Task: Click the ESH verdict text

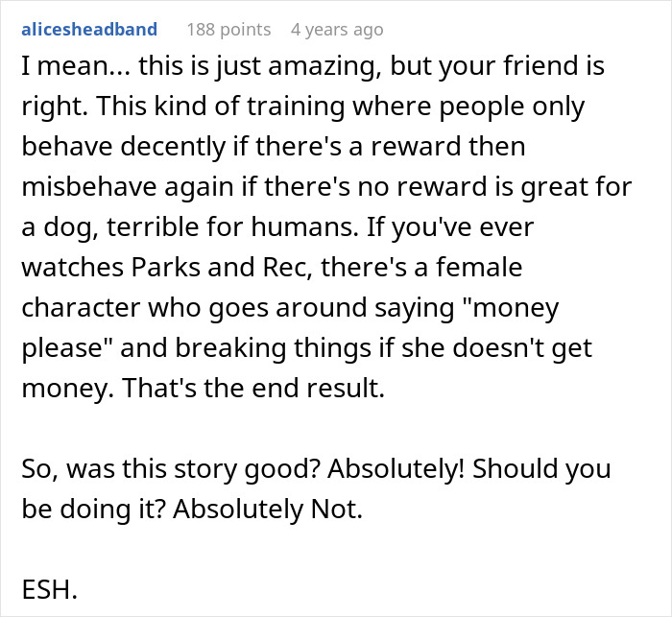Action: [x=49, y=589]
